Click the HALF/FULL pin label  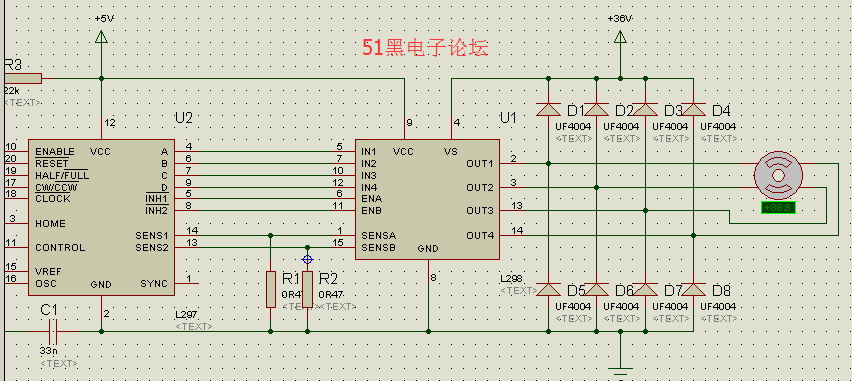62,176
